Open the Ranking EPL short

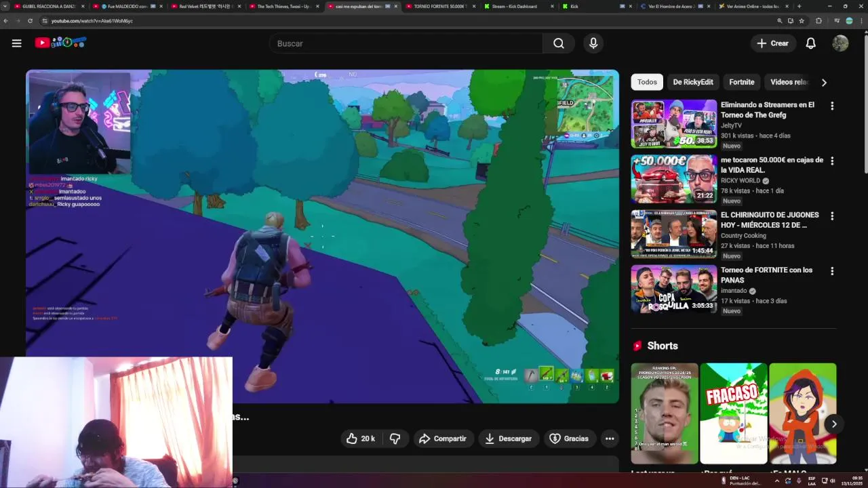[665, 413]
